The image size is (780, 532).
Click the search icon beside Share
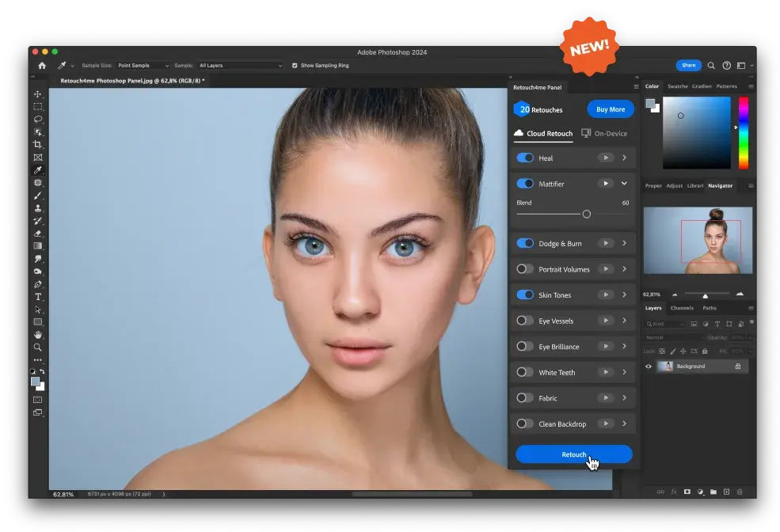coord(711,66)
